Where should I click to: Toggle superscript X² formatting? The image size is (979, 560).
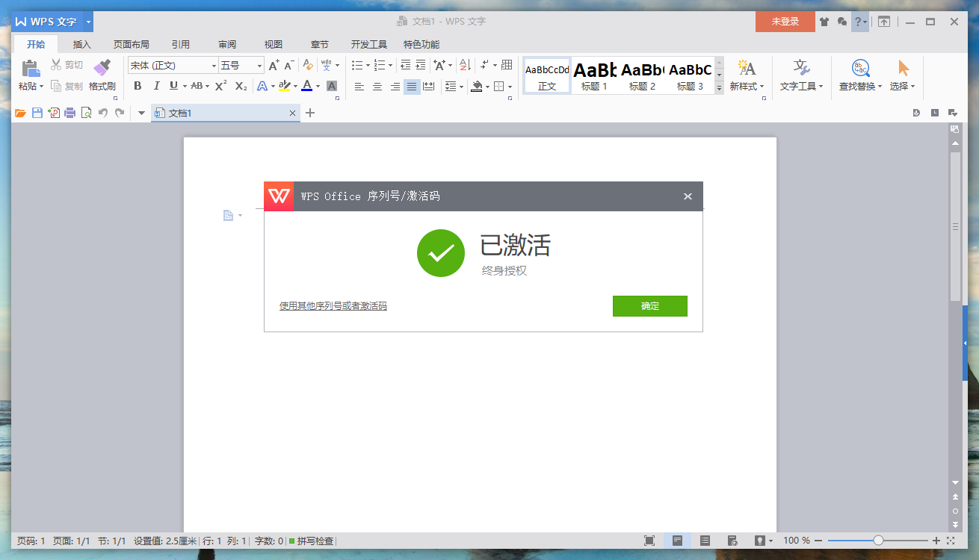[x=220, y=87]
